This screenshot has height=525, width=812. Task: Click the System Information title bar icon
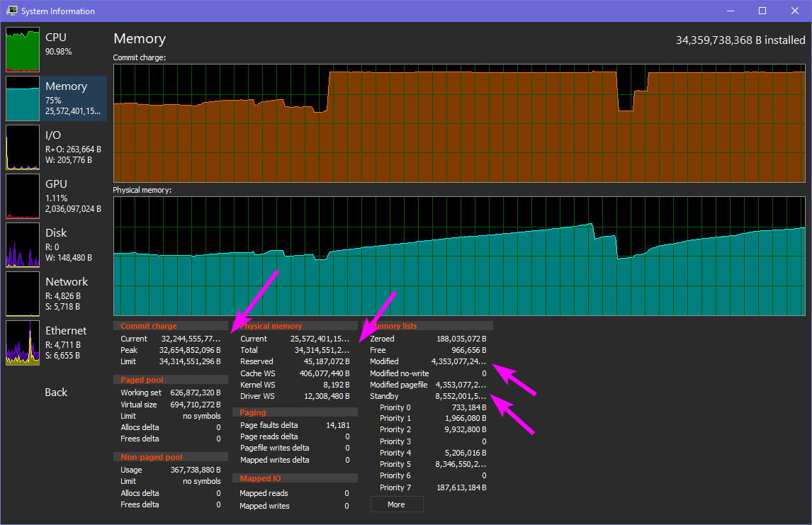(11, 11)
